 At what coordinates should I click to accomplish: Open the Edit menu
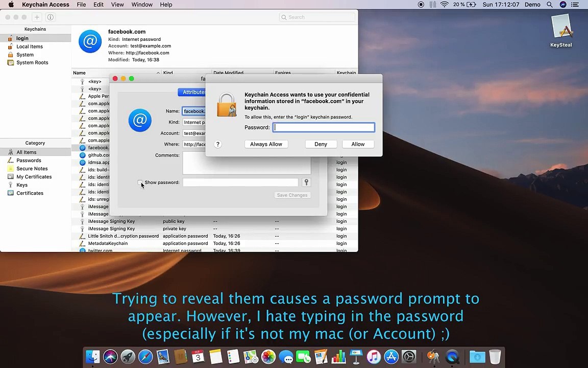click(99, 5)
